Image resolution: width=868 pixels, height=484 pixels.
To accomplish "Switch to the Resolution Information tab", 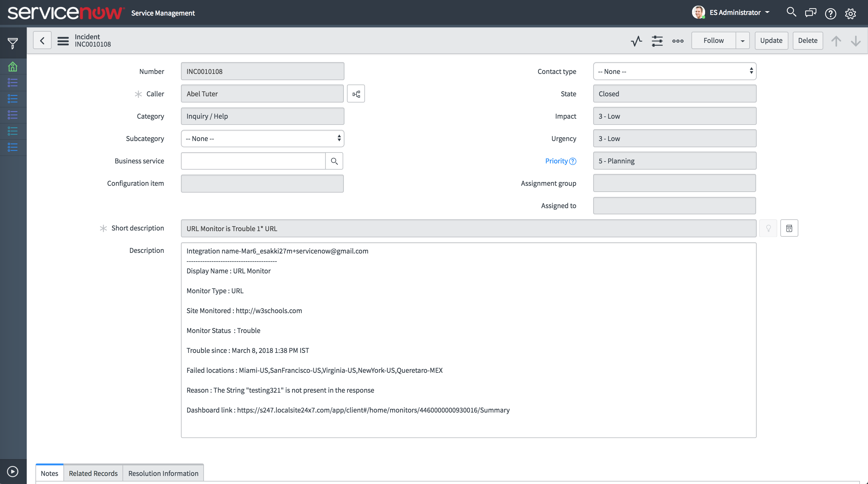I will (163, 473).
